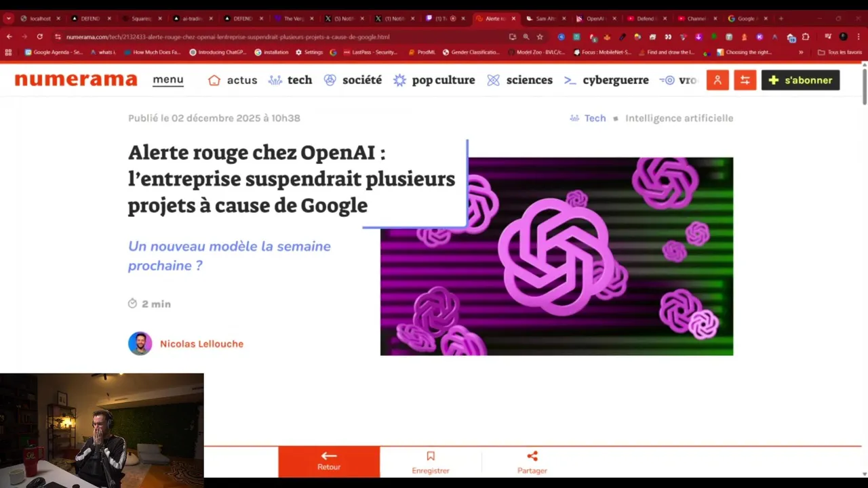
Task: Close the Alerte rouge tab
Action: (513, 18)
